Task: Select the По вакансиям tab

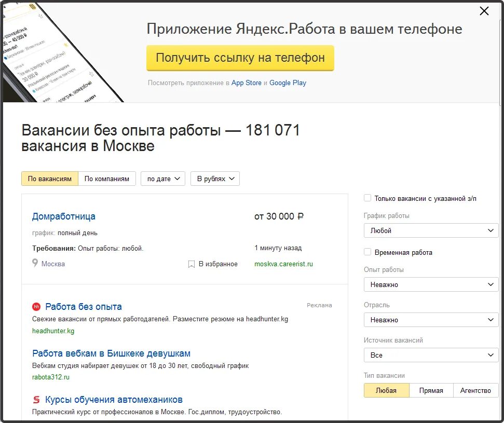Action: pyautogui.click(x=49, y=178)
